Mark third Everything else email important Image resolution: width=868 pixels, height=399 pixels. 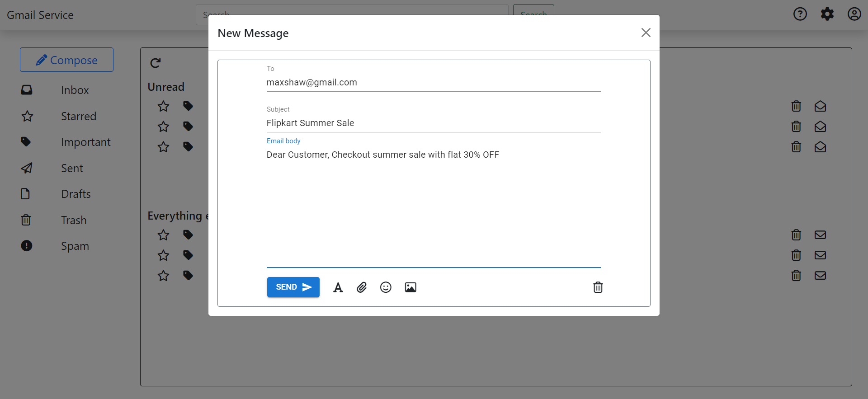point(188,276)
